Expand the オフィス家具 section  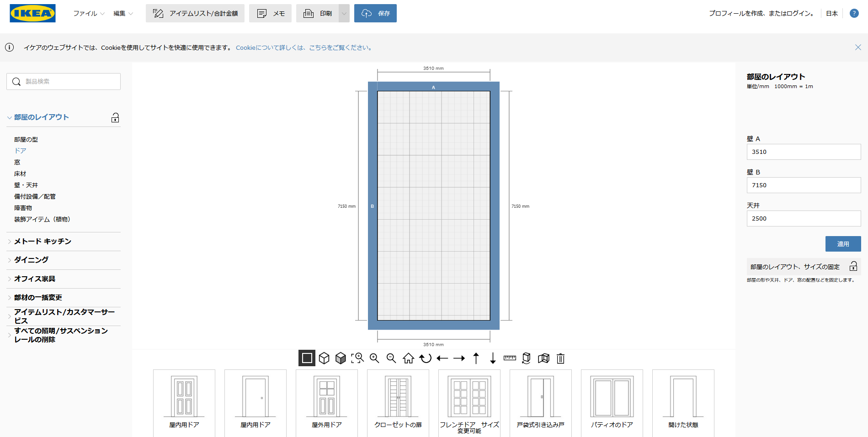pos(35,279)
